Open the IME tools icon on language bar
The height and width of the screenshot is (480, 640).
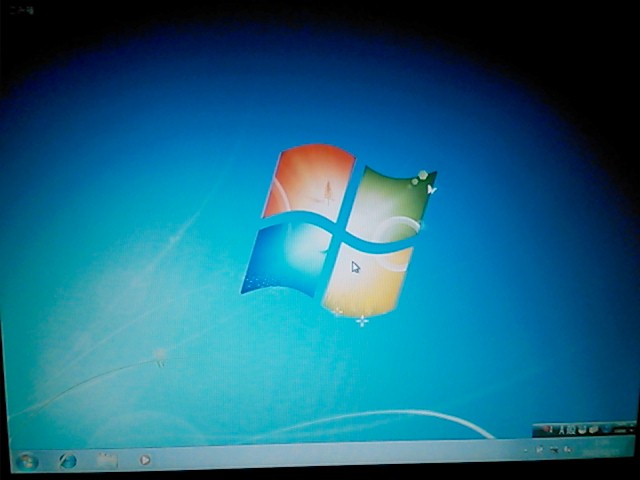pos(593,429)
